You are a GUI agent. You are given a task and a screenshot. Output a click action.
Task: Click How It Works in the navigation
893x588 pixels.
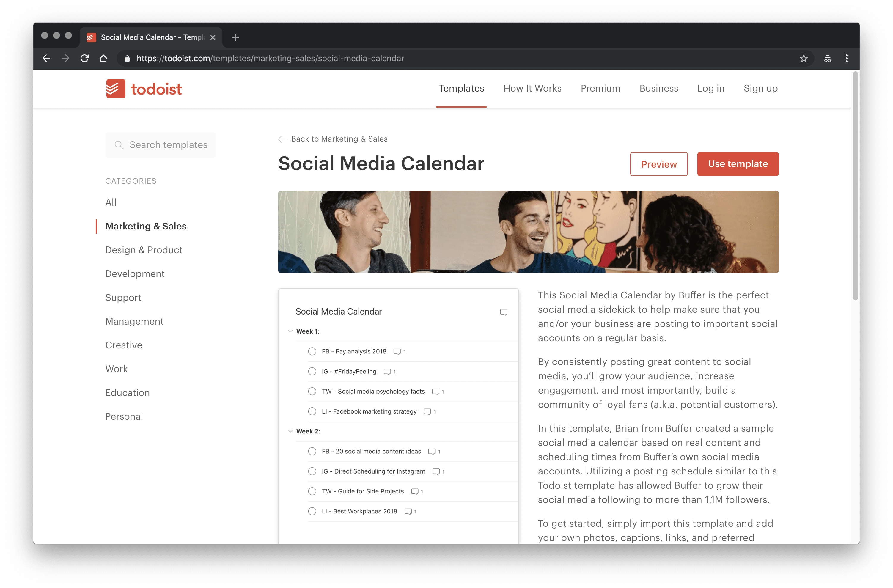[532, 88]
